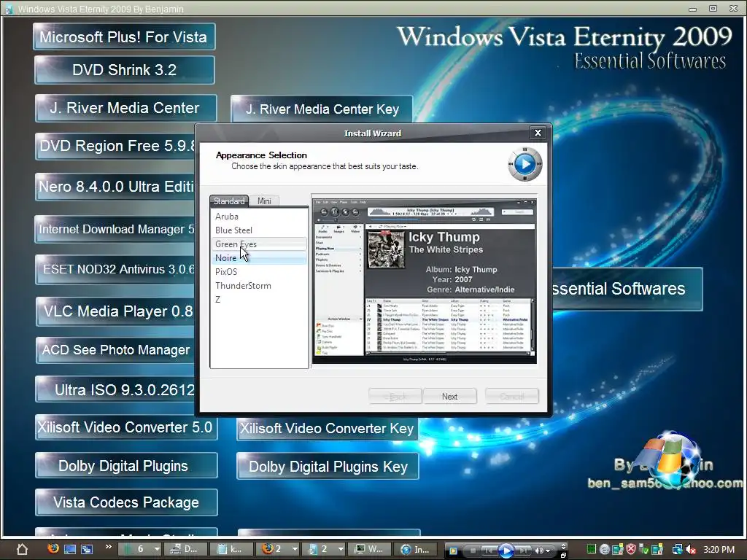This screenshot has height=560, width=747.
Task: Switch to the 'D...' taskbar window
Action: pos(185,549)
